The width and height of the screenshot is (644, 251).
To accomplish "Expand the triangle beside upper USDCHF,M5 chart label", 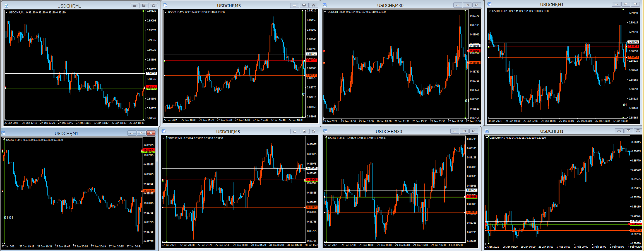I will [x=165, y=12].
